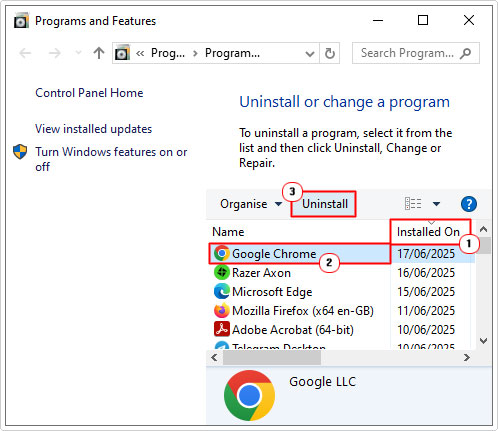
Task: Go up one folder level
Action: (x=99, y=53)
